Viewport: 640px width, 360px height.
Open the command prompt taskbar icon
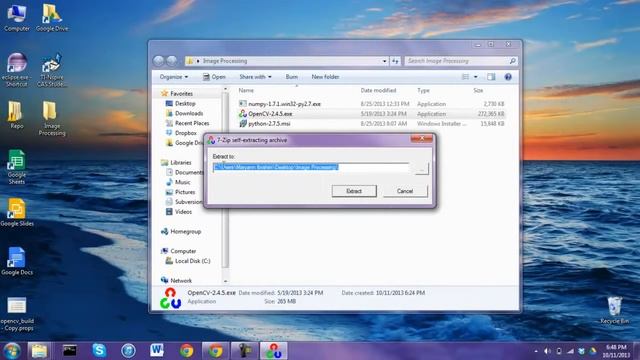[69, 351]
